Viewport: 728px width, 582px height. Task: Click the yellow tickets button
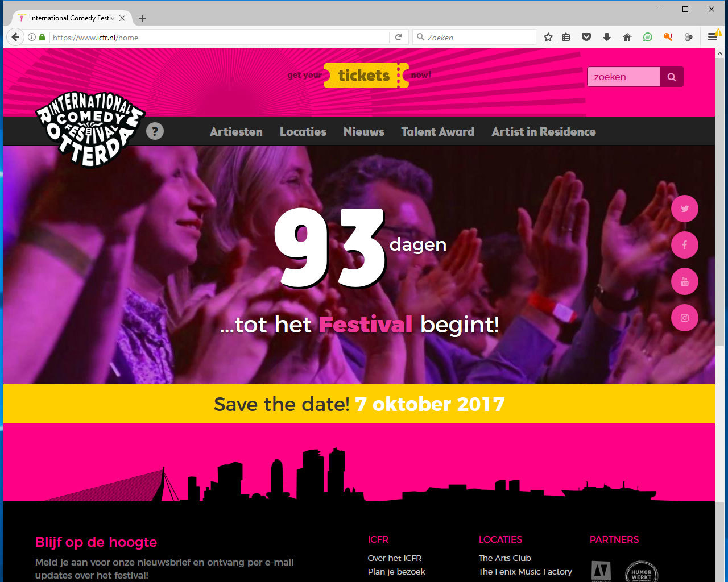click(x=365, y=75)
